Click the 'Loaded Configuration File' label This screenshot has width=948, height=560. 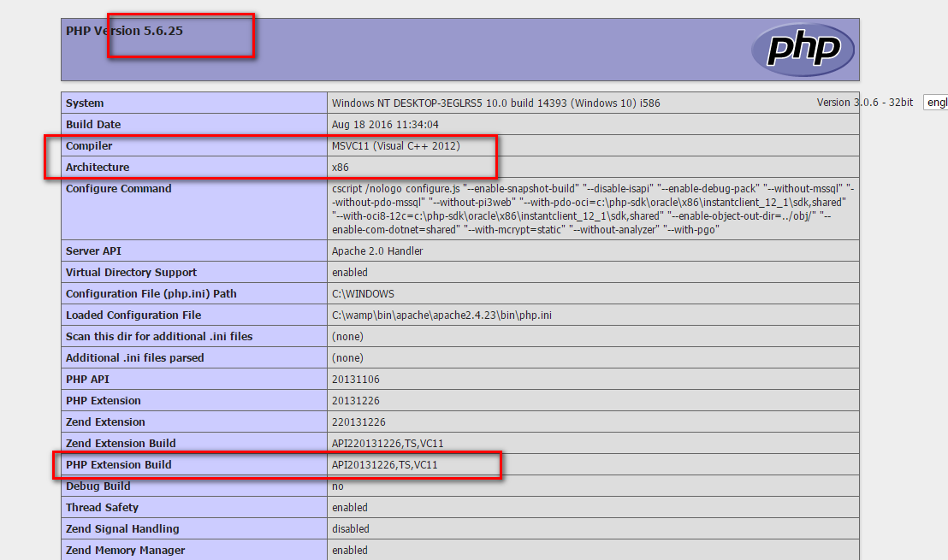[133, 315]
